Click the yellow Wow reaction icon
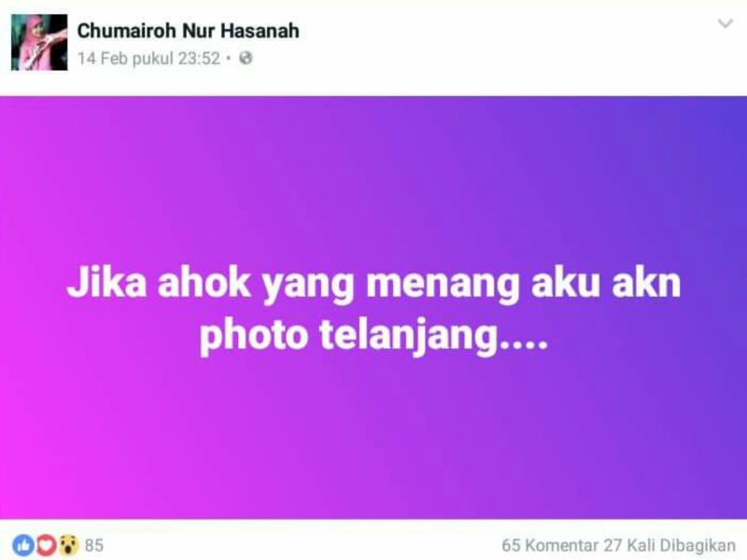Screen dimensions: 747x560 (68, 545)
